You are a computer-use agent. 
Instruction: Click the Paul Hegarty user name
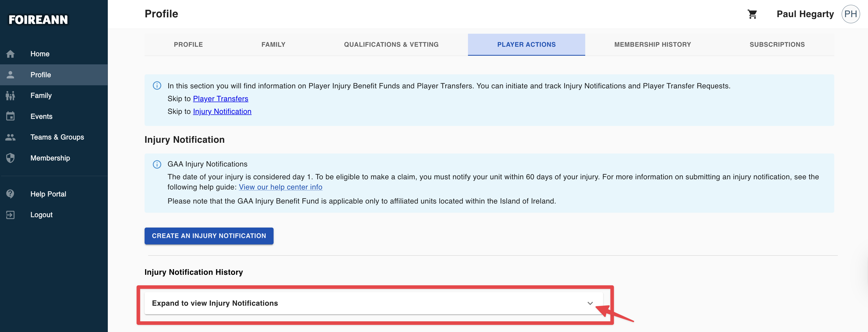[x=805, y=14]
